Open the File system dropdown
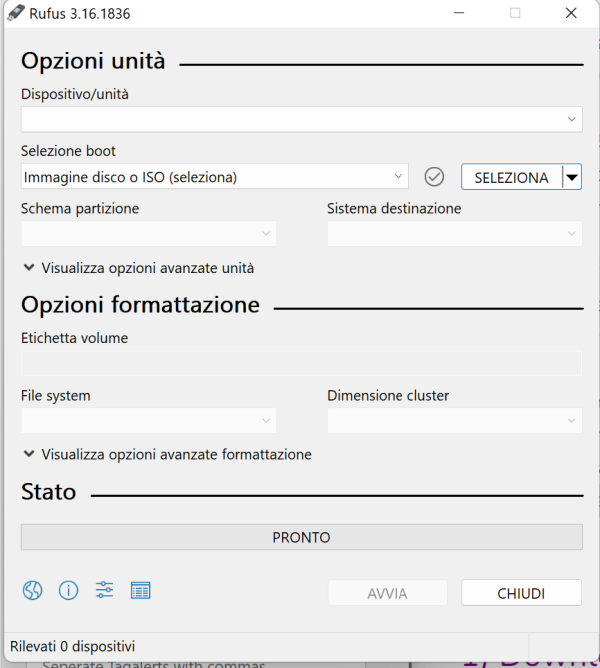 [148, 421]
